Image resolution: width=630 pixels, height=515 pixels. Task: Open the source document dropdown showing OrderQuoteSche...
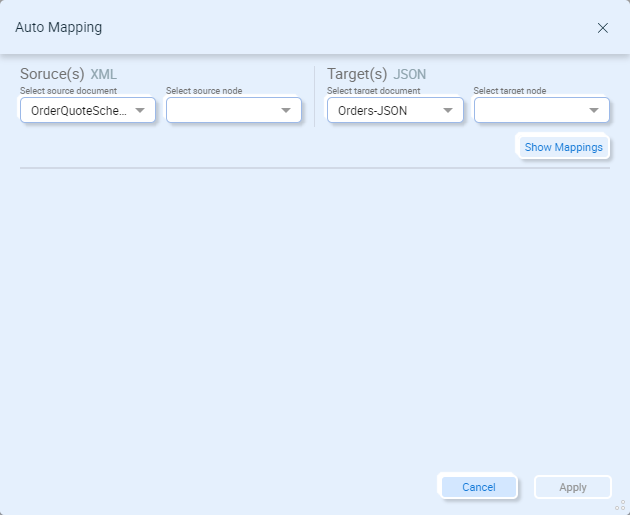(x=88, y=110)
